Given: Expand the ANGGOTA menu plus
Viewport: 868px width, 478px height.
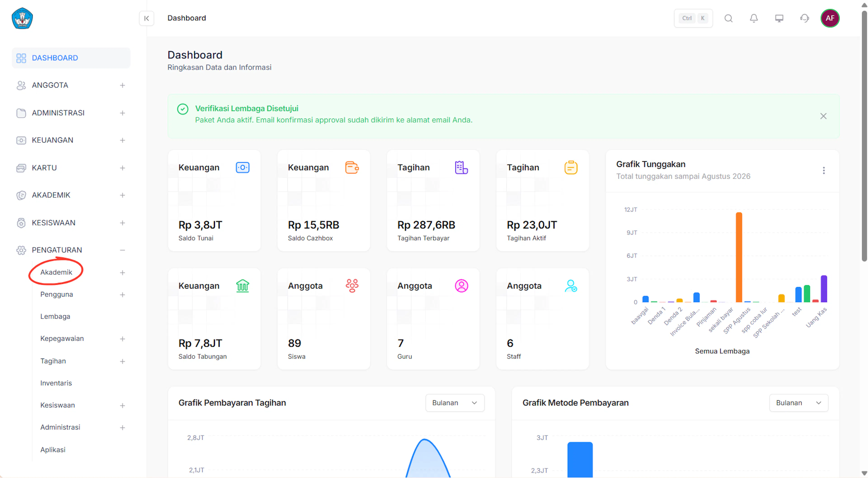Looking at the screenshot, I should 122,86.
